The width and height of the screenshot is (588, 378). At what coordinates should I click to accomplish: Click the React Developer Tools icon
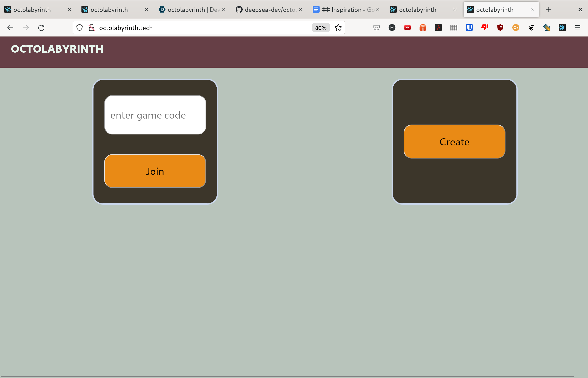coord(562,27)
